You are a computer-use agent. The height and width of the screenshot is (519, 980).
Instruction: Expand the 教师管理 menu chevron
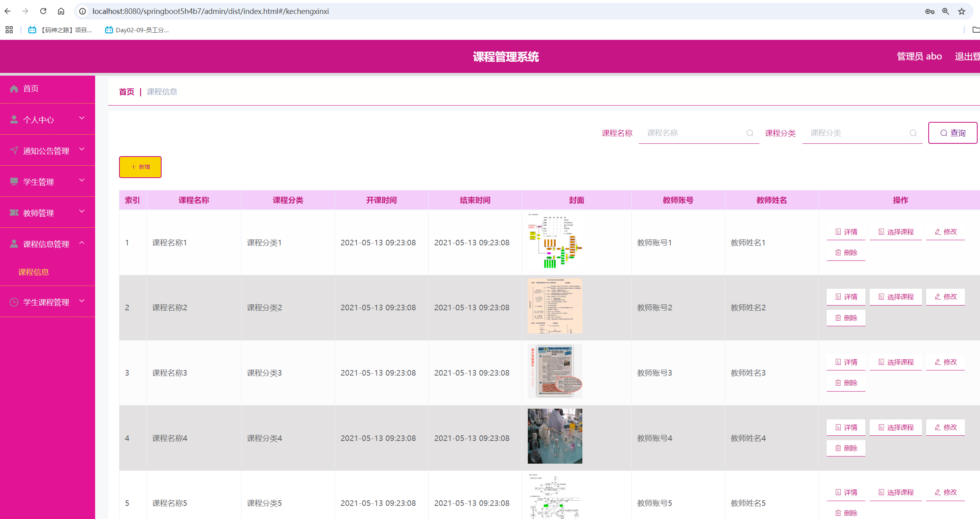[82, 211]
